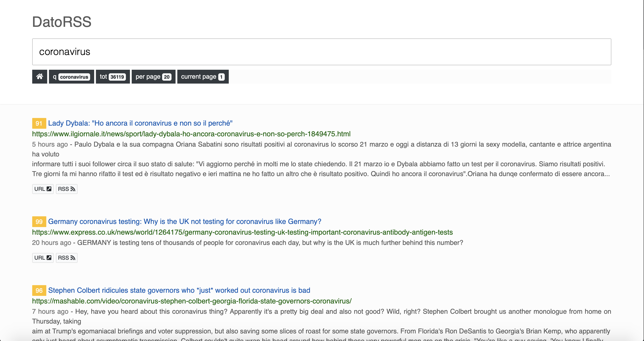Open Germany coronavirus testing article title
This screenshot has height=341, width=644.
184,222
